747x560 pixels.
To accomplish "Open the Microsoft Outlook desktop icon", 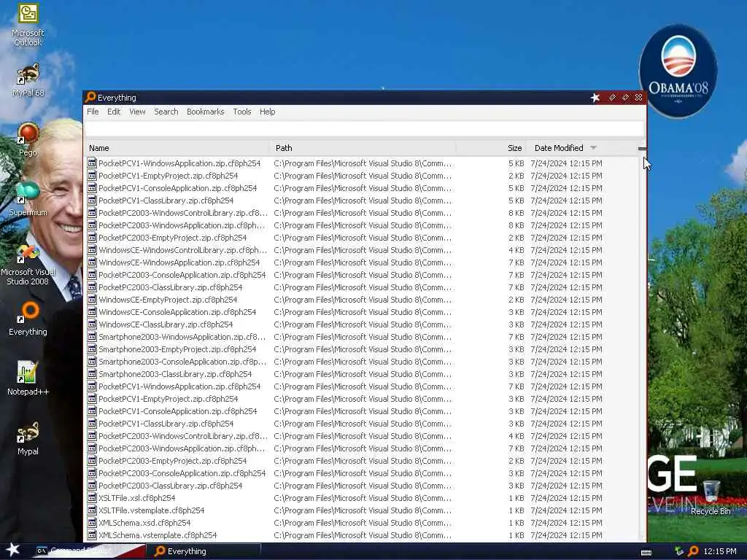I will point(28,25).
